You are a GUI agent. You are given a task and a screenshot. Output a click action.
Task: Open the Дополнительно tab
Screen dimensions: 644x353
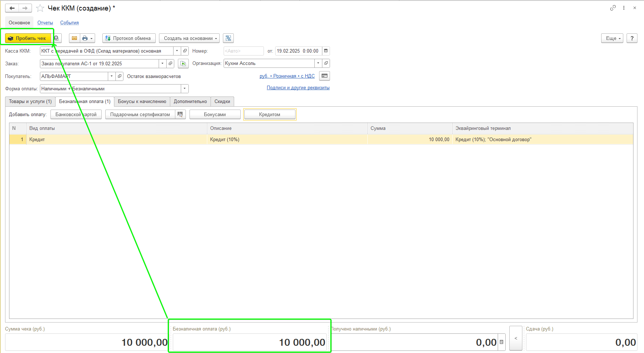point(190,102)
